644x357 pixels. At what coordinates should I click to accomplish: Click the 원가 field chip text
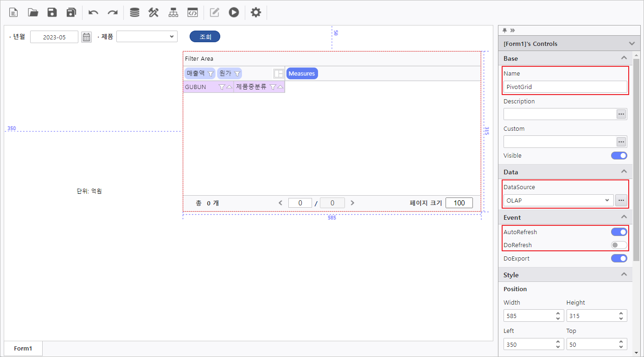(x=225, y=73)
